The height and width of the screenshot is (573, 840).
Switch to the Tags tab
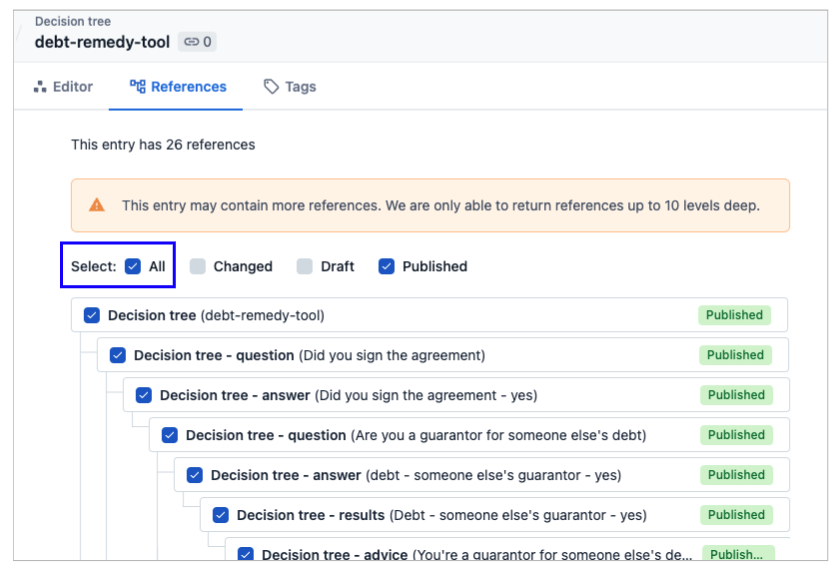(x=290, y=87)
